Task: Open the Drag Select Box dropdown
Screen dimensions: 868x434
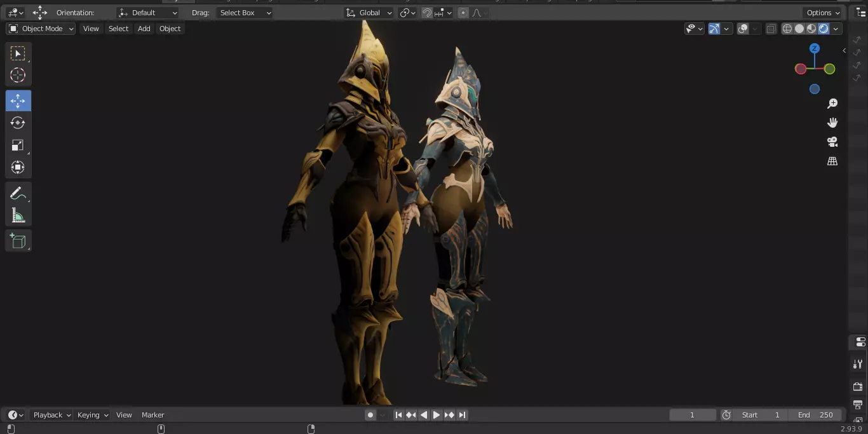Action: (x=244, y=13)
